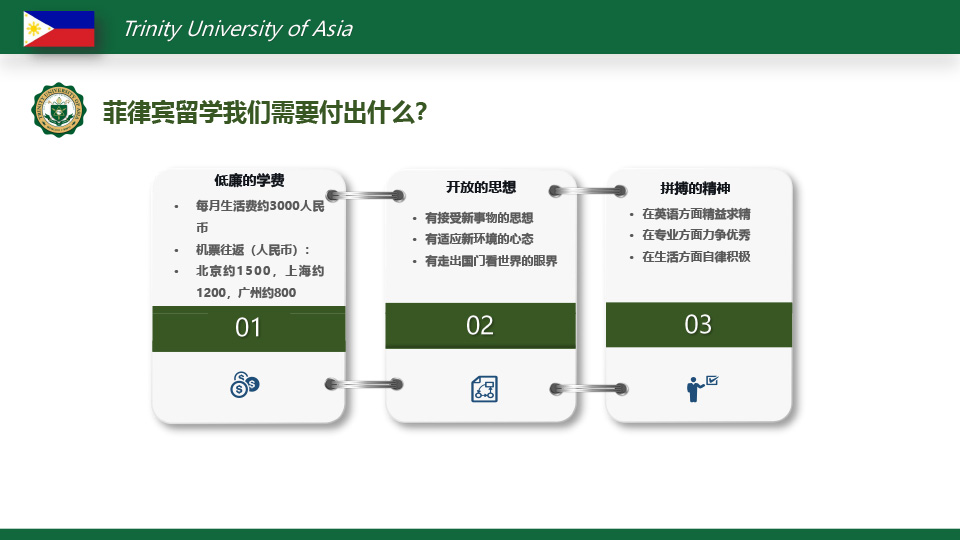Image resolution: width=960 pixels, height=540 pixels.
Task: Click the green band numbered 01
Action: [x=249, y=329]
